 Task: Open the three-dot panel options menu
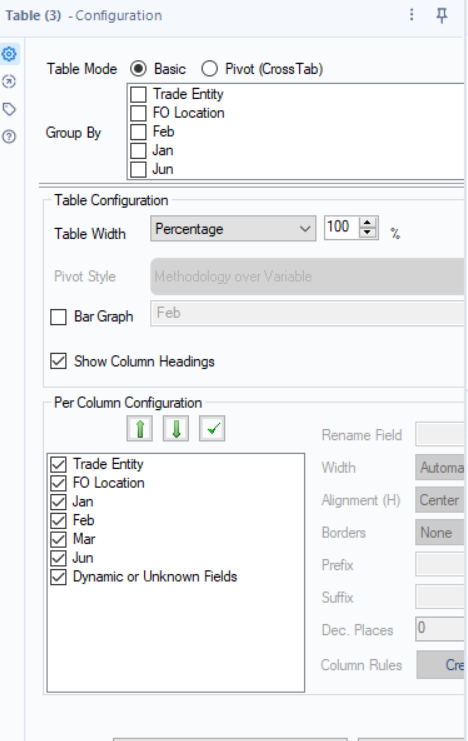pos(412,15)
